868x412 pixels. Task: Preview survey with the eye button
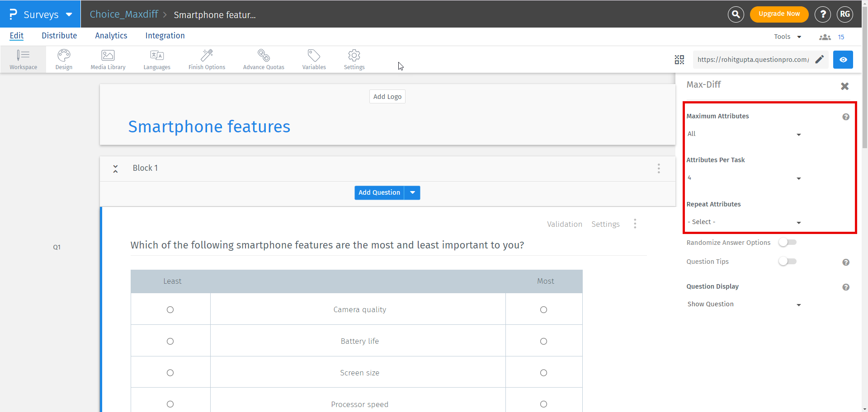click(x=843, y=60)
